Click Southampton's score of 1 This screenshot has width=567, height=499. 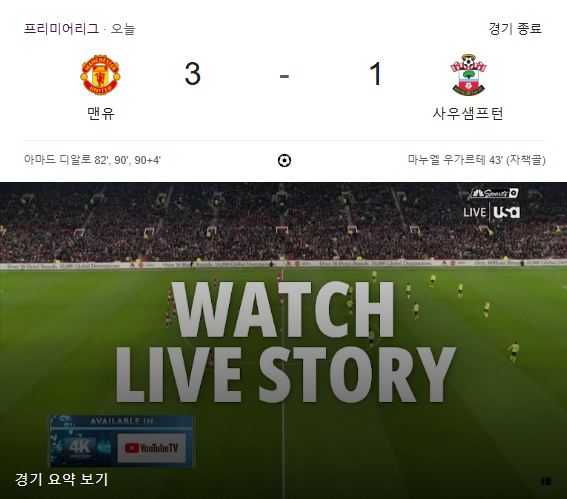click(375, 74)
